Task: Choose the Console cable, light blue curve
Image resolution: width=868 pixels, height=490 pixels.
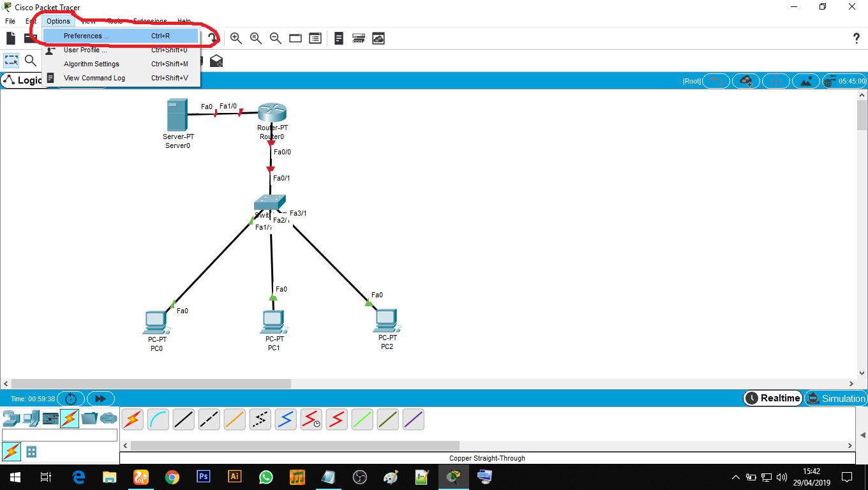Action: pos(158,419)
